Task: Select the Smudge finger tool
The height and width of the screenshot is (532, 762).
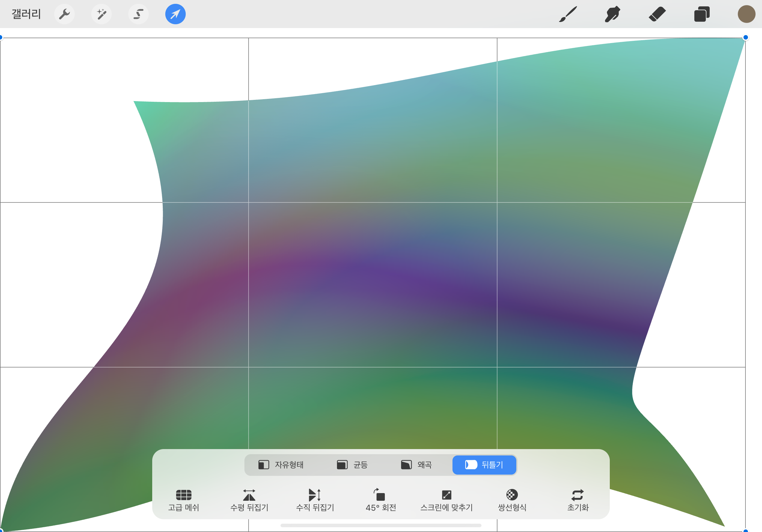Action: [612, 14]
